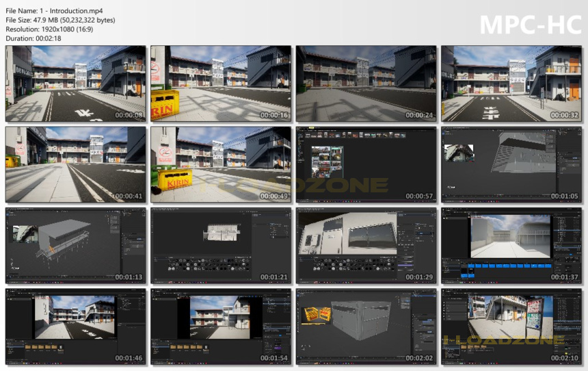Open the thumbnail at 00:00:24

tap(366, 84)
